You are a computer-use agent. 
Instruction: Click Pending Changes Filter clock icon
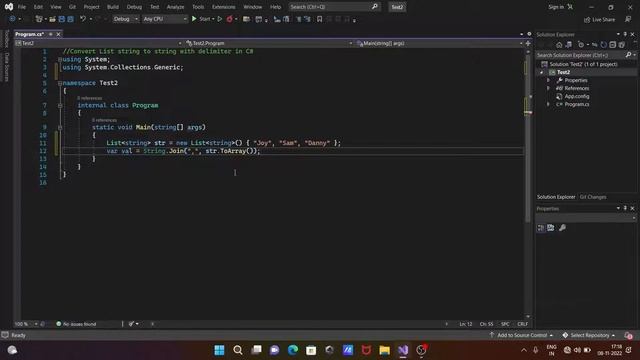tap(580, 44)
